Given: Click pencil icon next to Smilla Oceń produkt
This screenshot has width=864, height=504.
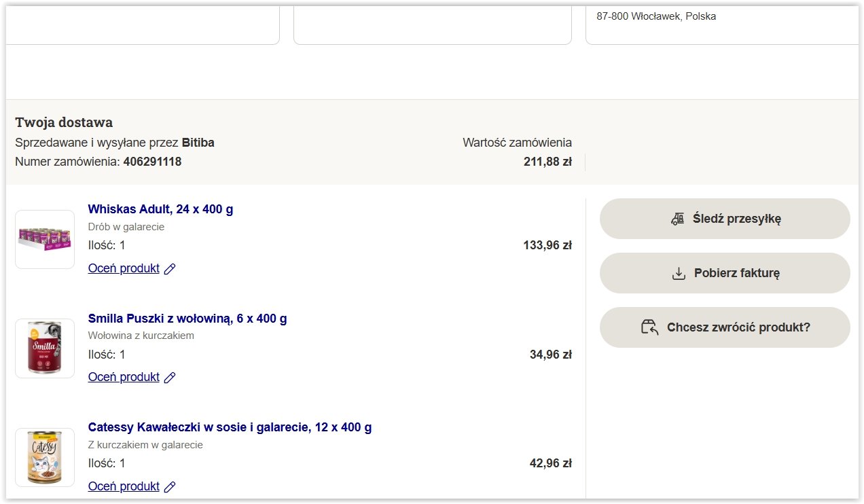Looking at the screenshot, I should [x=170, y=378].
